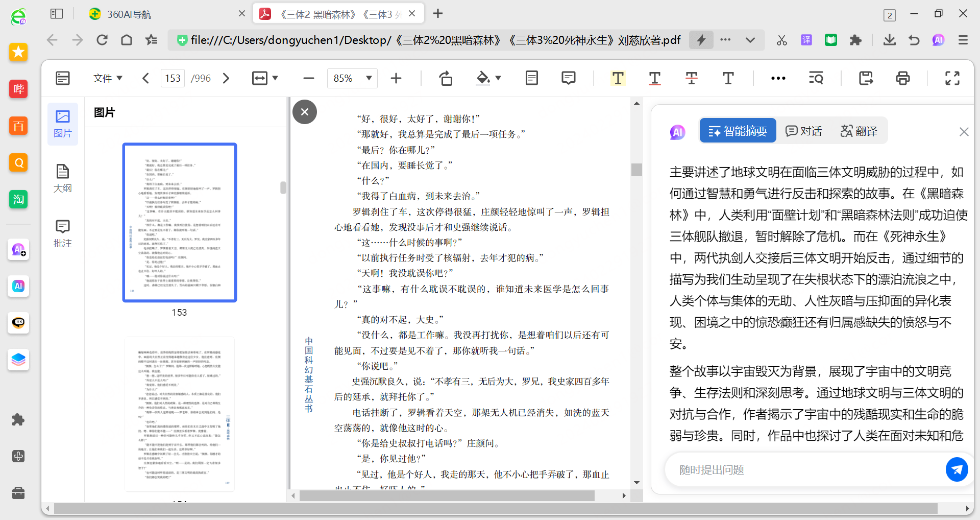Go to previous PDF page arrow

tap(145, 78)
